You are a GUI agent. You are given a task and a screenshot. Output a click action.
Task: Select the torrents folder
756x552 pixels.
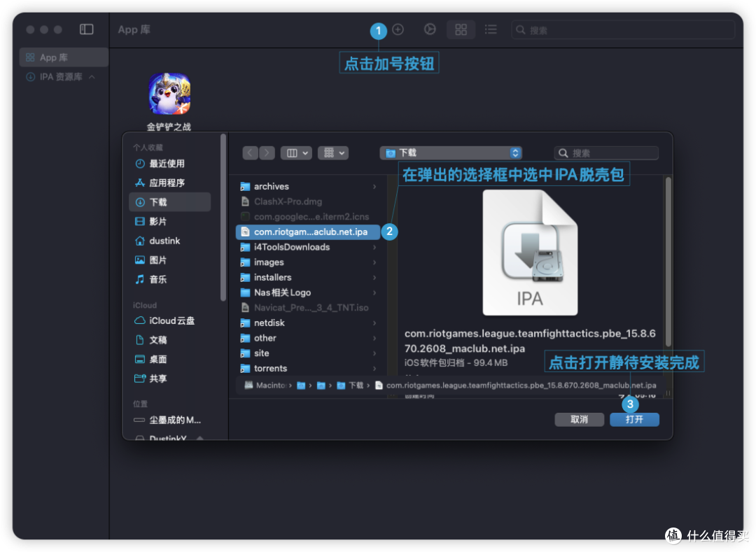click(309, 369)
